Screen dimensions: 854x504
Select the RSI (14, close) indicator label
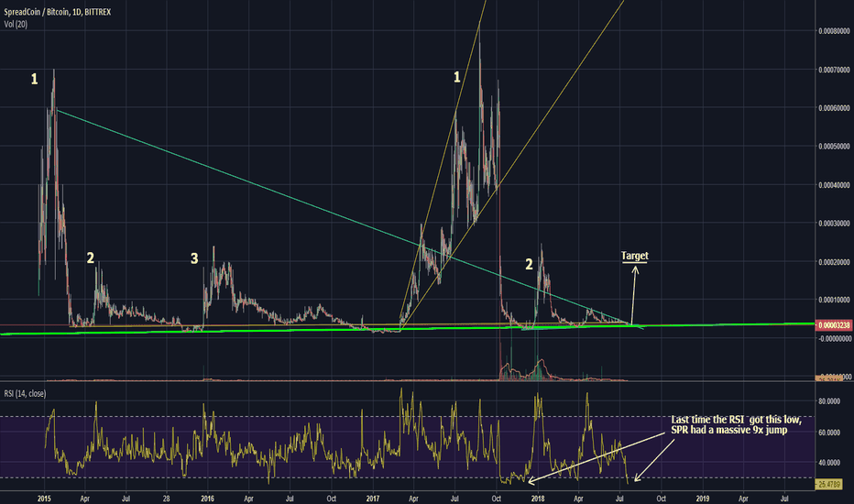tap(25, 393)
